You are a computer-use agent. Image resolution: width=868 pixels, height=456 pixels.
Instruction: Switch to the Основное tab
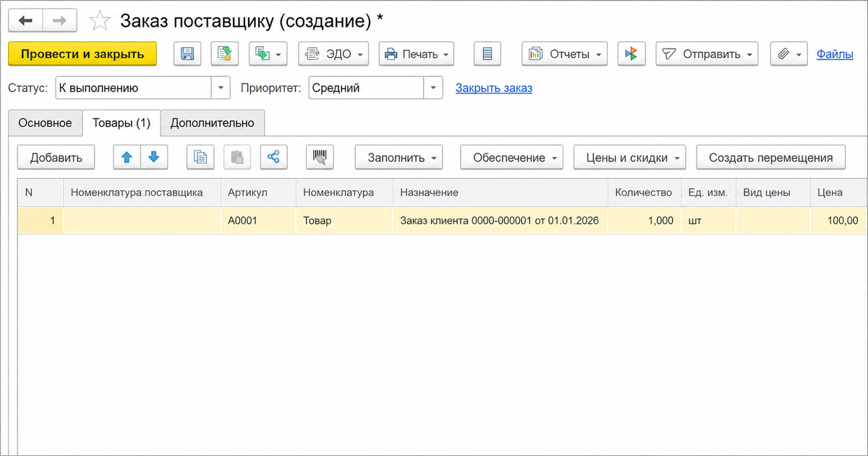(45, 123)
